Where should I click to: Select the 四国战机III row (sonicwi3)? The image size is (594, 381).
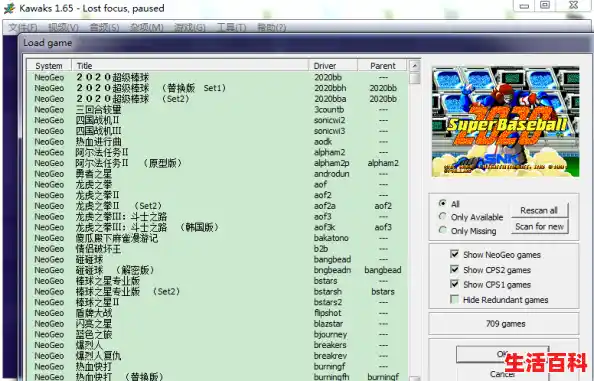coord(218,131)
